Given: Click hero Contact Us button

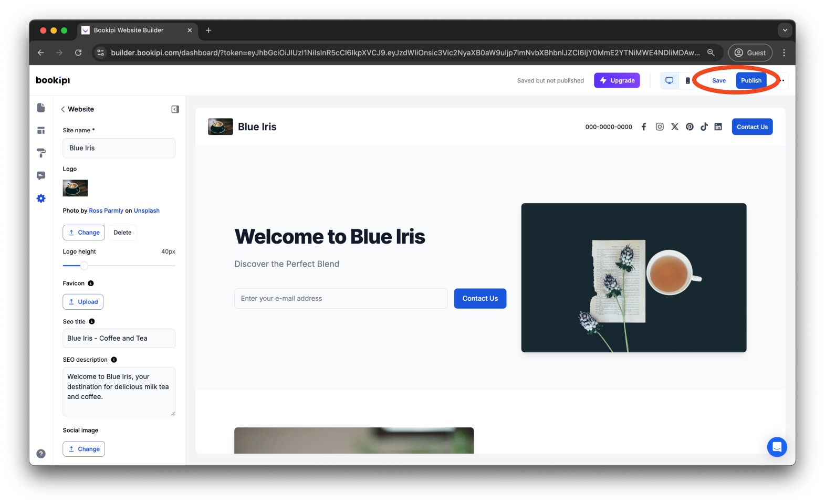Looking at the screenshot, I should [x=480, y=298].
